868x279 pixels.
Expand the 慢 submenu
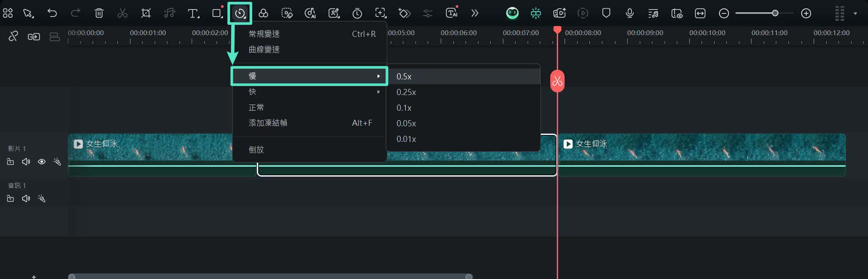(309, 76)
